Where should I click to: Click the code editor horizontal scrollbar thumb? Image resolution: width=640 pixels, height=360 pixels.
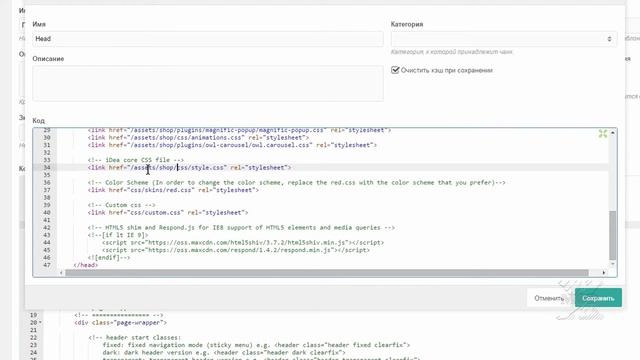pyautogui.click(x=327, y=273)
